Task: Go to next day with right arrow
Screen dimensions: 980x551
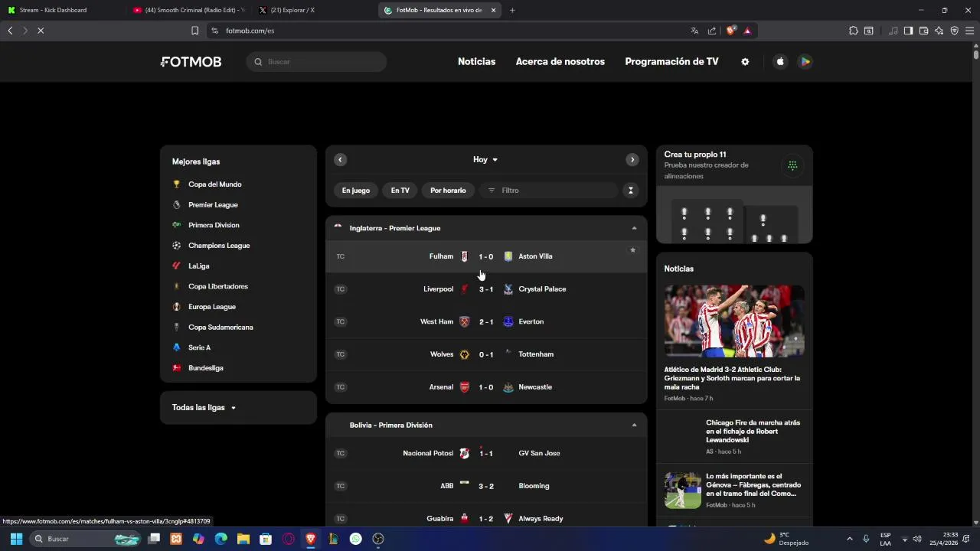Action: tap(632, 160)
